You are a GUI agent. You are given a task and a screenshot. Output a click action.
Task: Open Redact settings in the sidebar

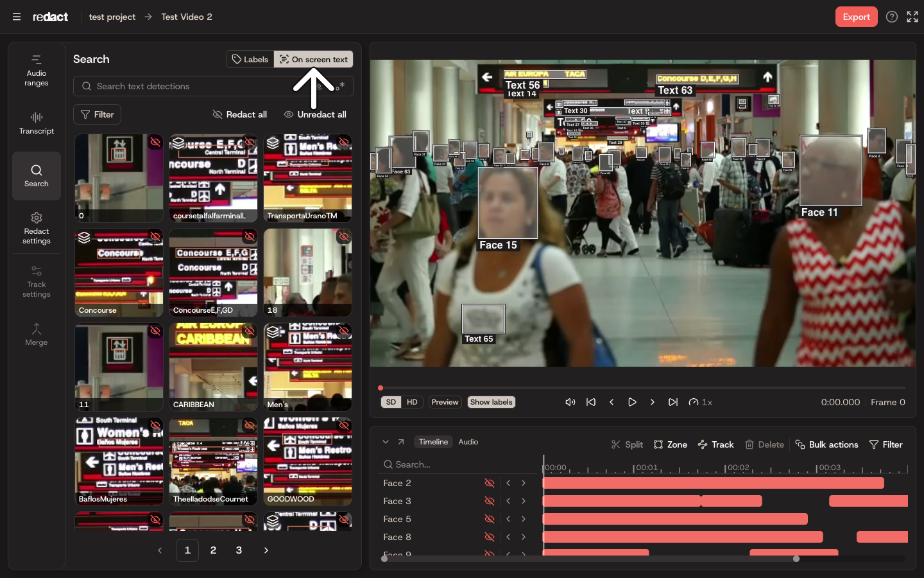tap(37, 228)
